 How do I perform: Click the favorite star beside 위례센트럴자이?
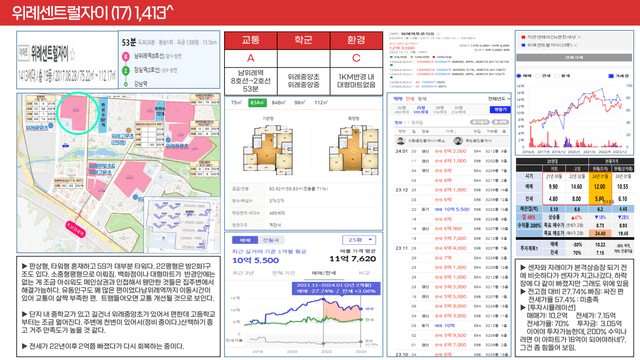click(72, 54)
